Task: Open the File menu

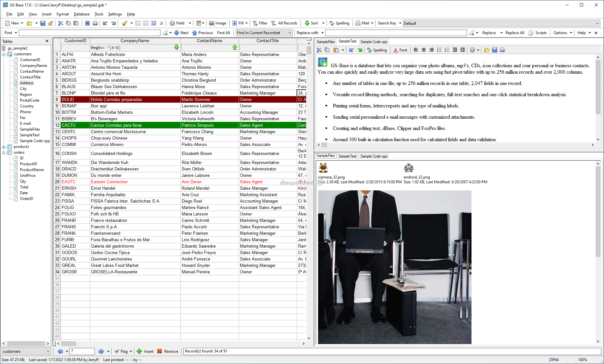Action: (9, 14)
